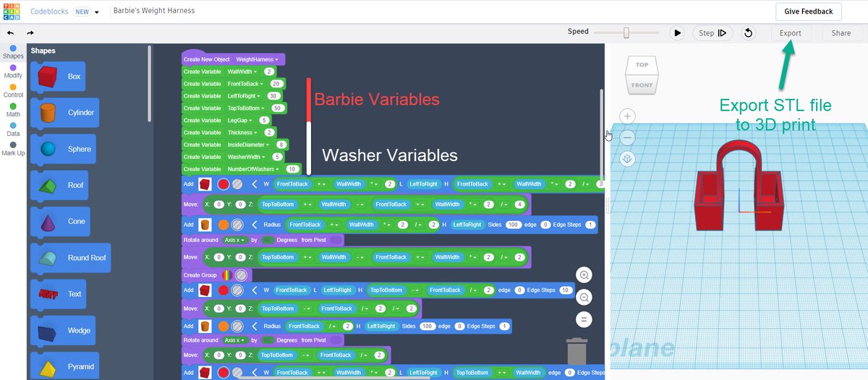Open the NEW dropdown arrow beside Codeblocks
868x380 pixels.
pyautogui.click(x=97, y=12)
